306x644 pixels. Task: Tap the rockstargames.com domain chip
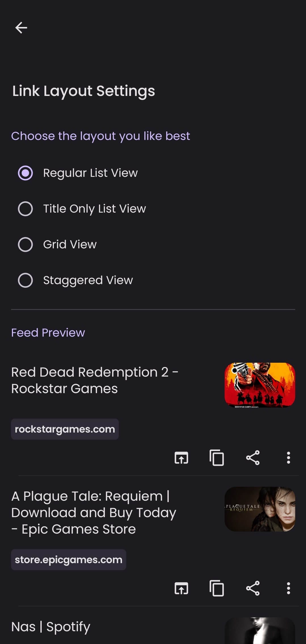65,429
